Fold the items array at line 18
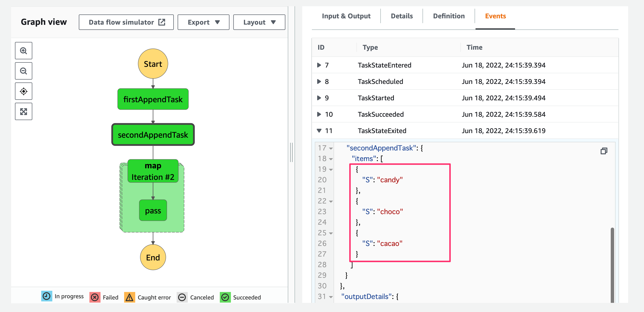 (331, 159)
